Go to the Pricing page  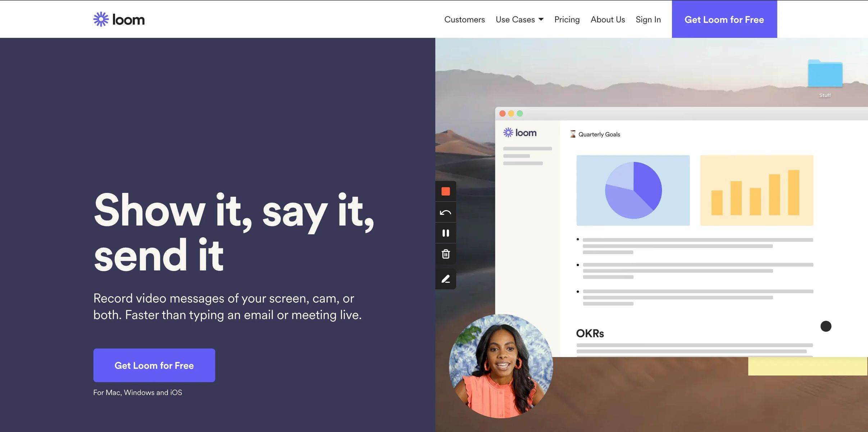point(567,19)
